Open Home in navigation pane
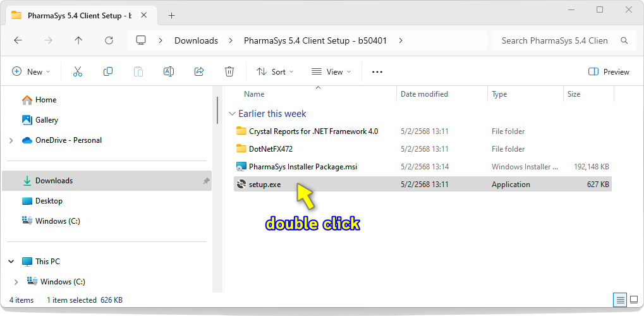 [x=46, y=100]
